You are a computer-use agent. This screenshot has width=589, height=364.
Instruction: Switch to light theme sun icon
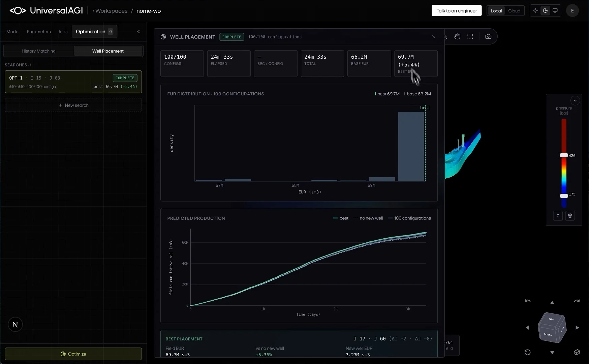pyautogui.click(x=535, y=11)
